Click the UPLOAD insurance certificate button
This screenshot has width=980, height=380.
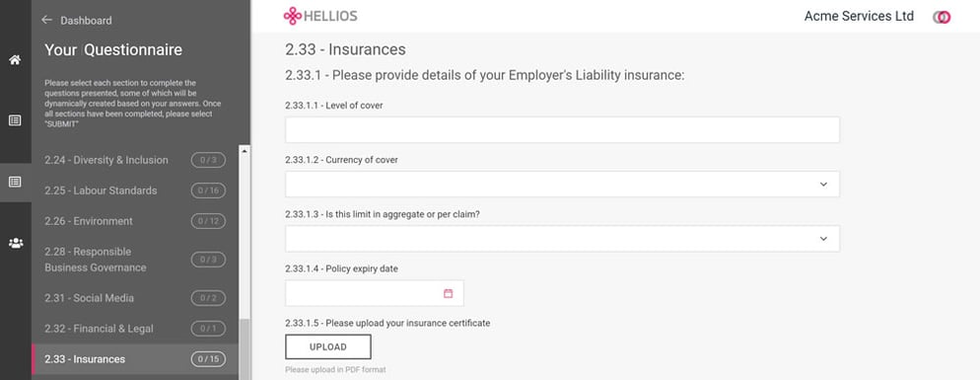coord(328,346)
